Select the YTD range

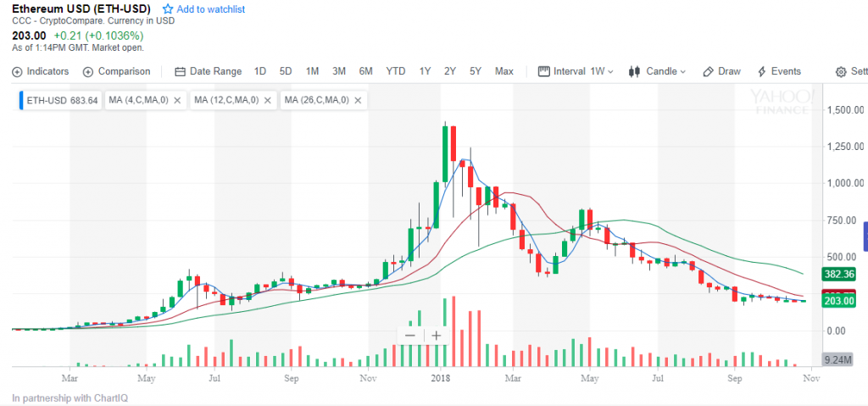click(396, 71)
